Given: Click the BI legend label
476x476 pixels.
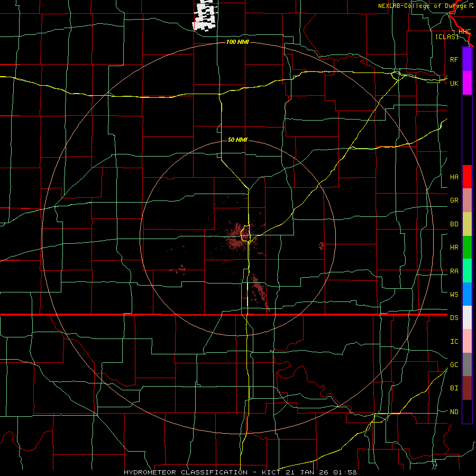Looking at the screenshot, I should tap(454, 388).
